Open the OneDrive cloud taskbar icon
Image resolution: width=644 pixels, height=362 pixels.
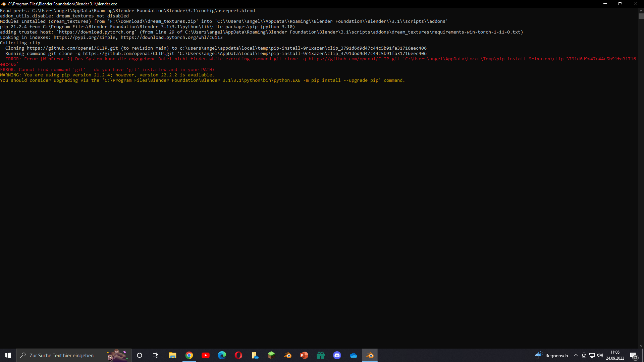point(354,355)
